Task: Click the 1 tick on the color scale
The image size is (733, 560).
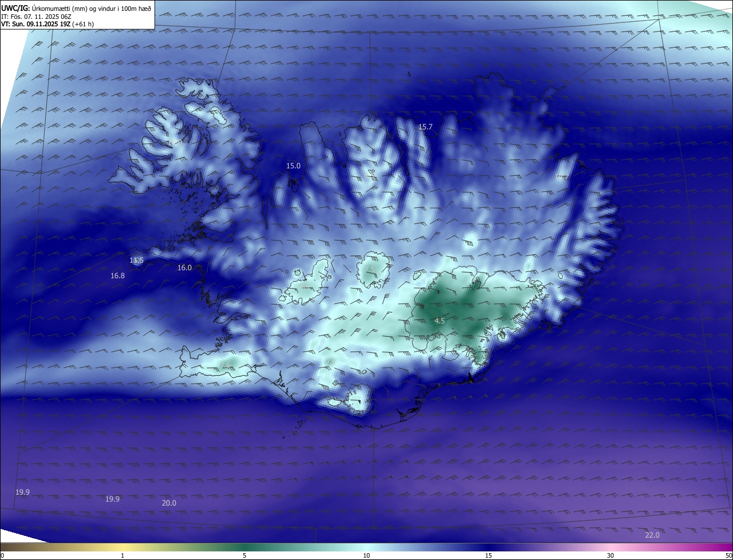Action: point(123,555)
